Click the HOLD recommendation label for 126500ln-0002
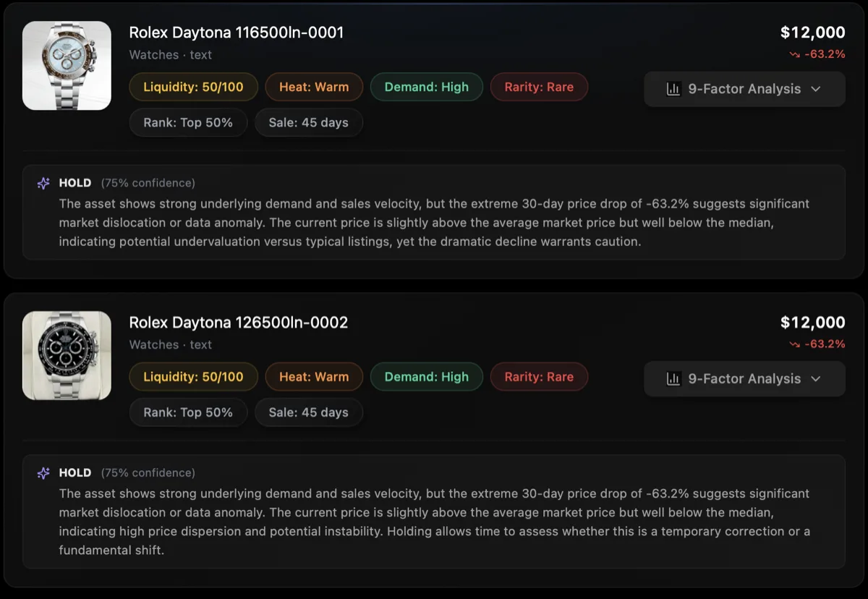The width and height of the screenshot is (868, 599). click(75, 473)
